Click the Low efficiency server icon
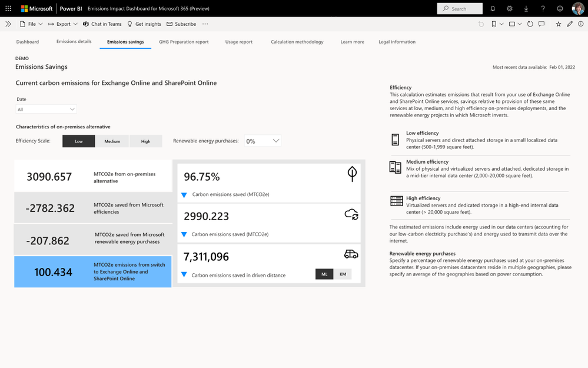The width and height of the screenshot is (588, 368). pyautogui.click(x=396, y=140)
